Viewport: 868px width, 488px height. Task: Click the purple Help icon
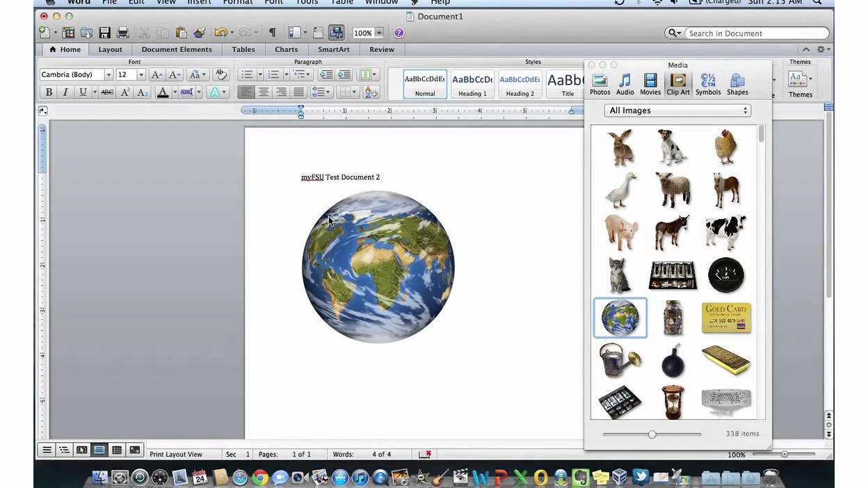point(399,33)
